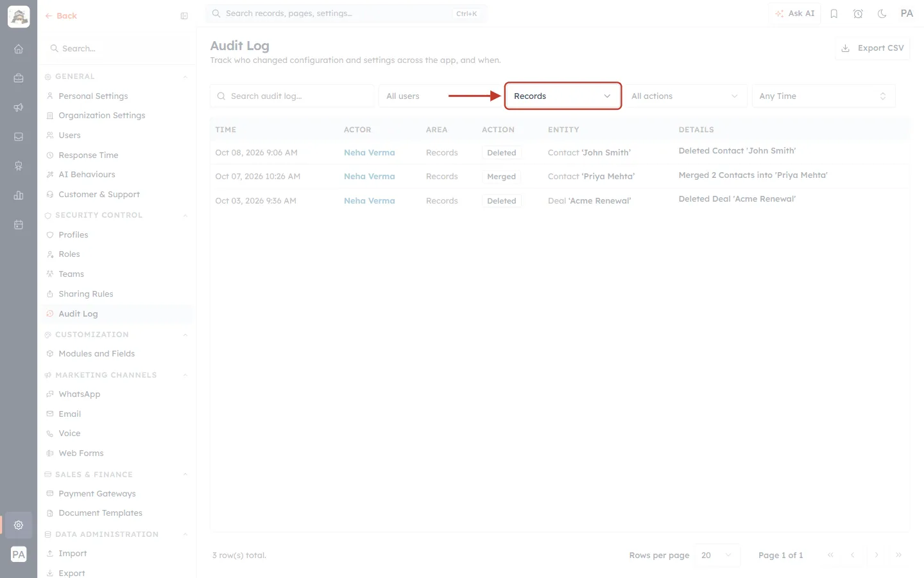This screenshot has height=578, width=924.
Task: Open PA profile avatar at top right
Action: point(907,13)
